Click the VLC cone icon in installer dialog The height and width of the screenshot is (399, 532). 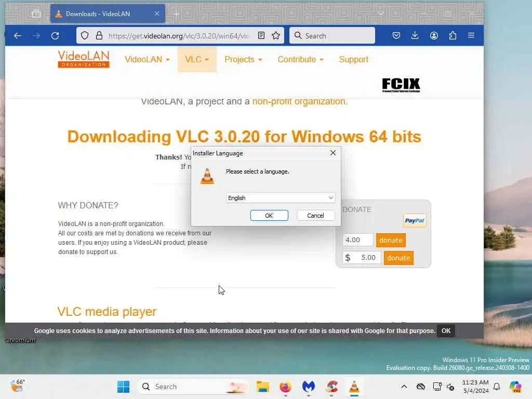207,176
